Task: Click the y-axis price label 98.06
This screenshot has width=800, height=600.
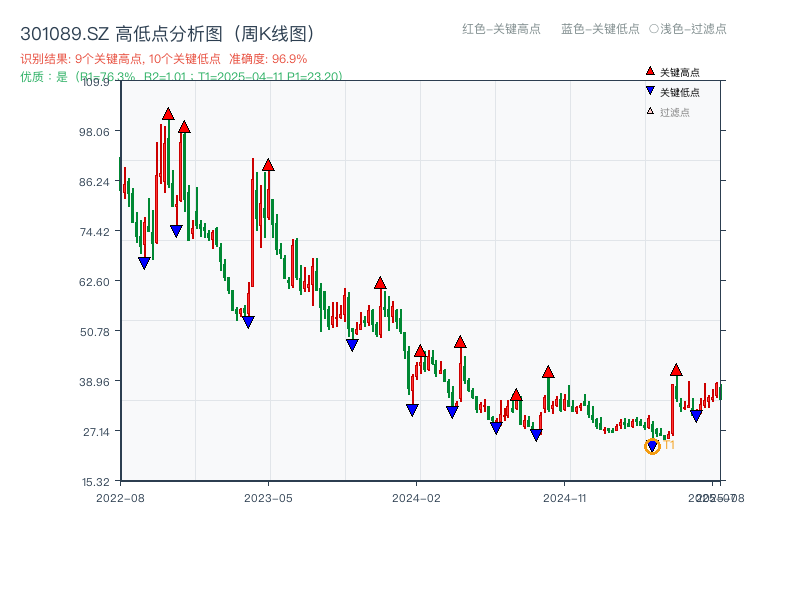Action: pyautogui.click(x=95, y=133)
